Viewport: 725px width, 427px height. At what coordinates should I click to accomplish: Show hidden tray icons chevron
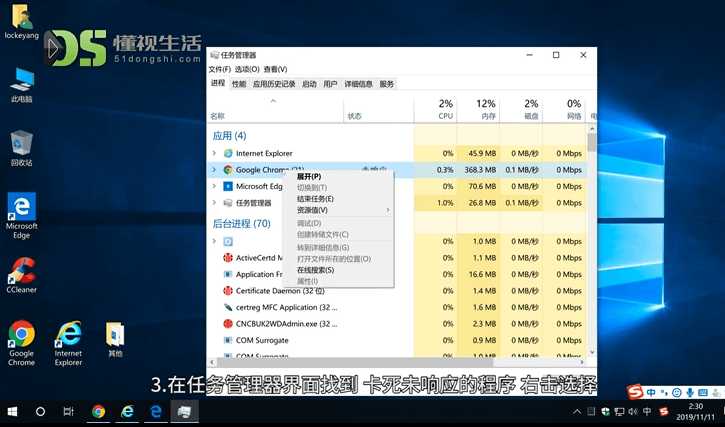(x=577, y=411)
